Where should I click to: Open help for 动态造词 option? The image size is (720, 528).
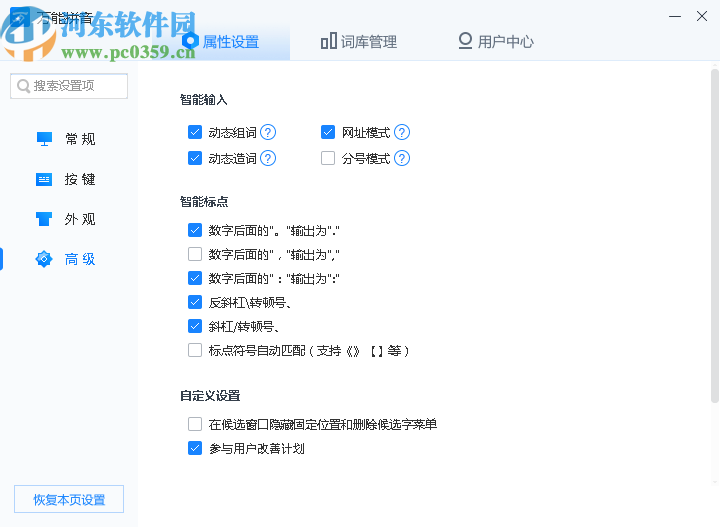tap(268, 158)
